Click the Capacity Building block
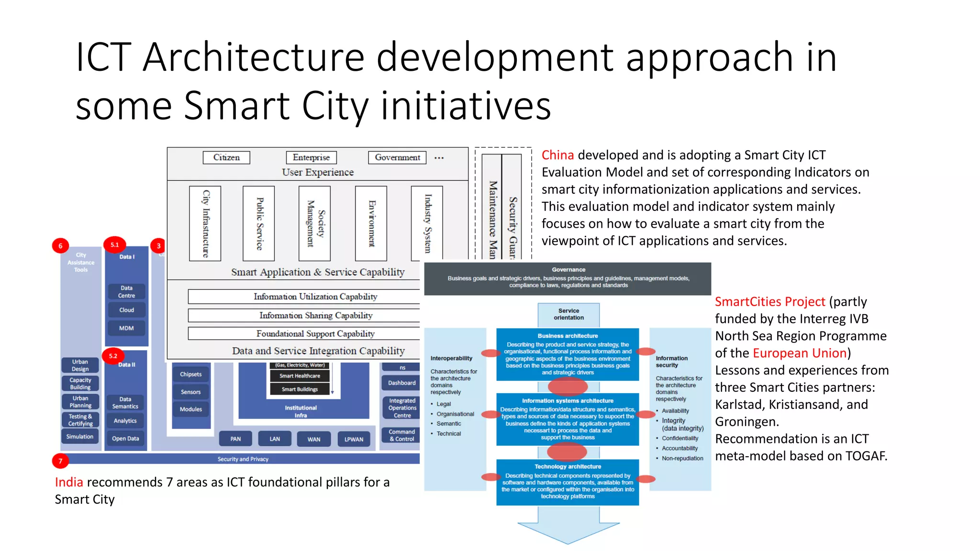980x551 pixels. click(80, 384)
